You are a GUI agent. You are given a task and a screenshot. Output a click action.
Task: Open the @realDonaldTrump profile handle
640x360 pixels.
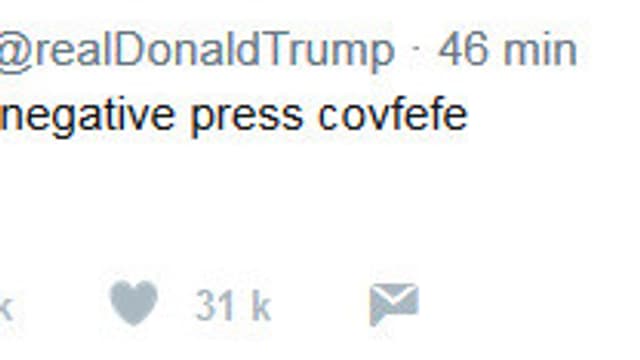(x=197, y=50)
